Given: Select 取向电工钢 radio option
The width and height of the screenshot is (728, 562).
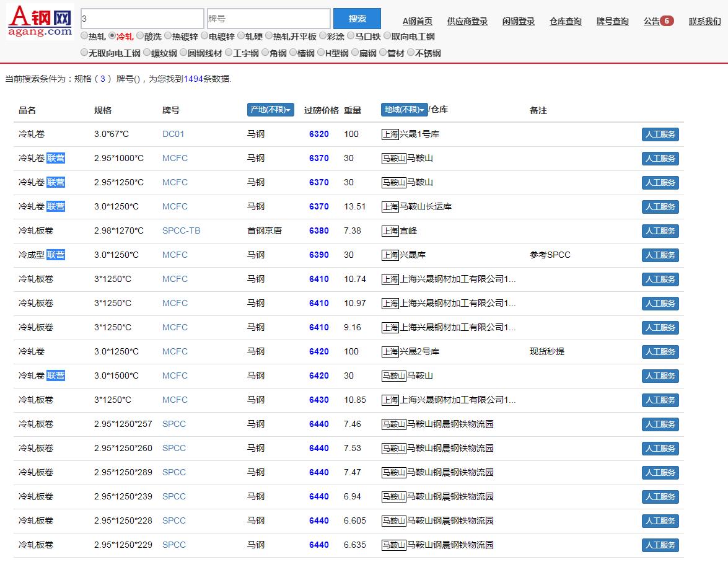Looking at the screenshot, I should click(x=387, y=36).
